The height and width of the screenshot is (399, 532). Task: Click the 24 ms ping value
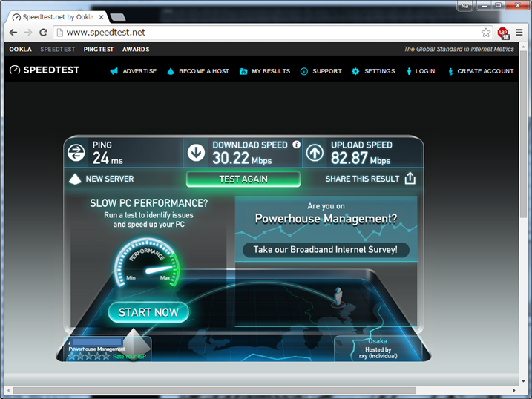click(x=108, y=158)
